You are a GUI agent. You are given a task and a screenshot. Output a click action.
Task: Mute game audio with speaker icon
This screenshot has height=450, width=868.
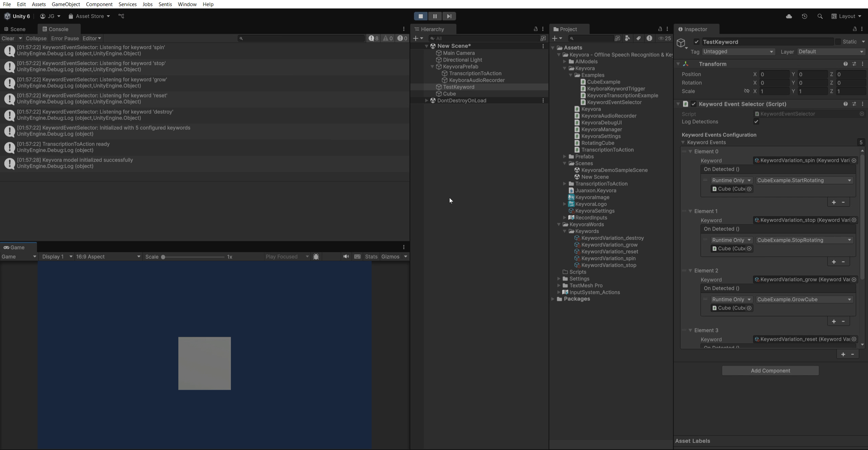point(346,257)
